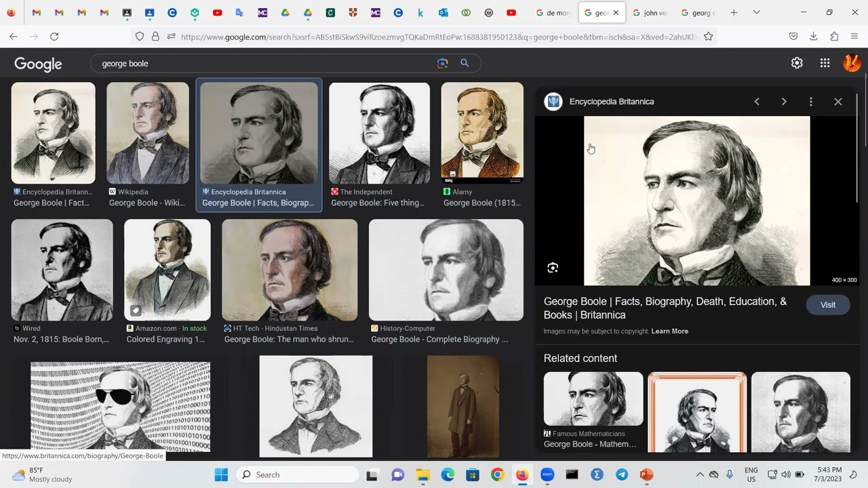List all tabs dropdown arrow
Viewport: 868px width, 488px height.
(x=757, y=12)
